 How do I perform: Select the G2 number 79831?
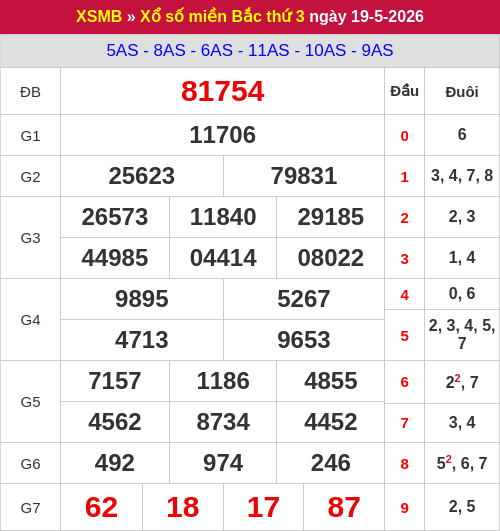[304, 176]
